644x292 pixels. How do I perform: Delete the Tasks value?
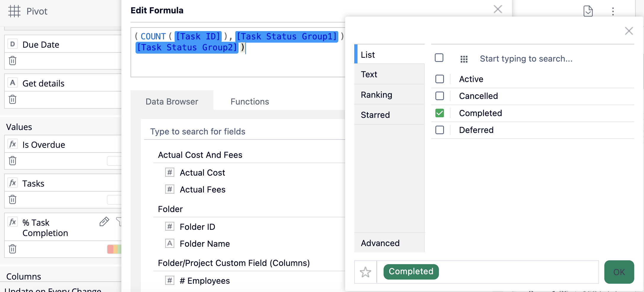[x=12, y=200]
